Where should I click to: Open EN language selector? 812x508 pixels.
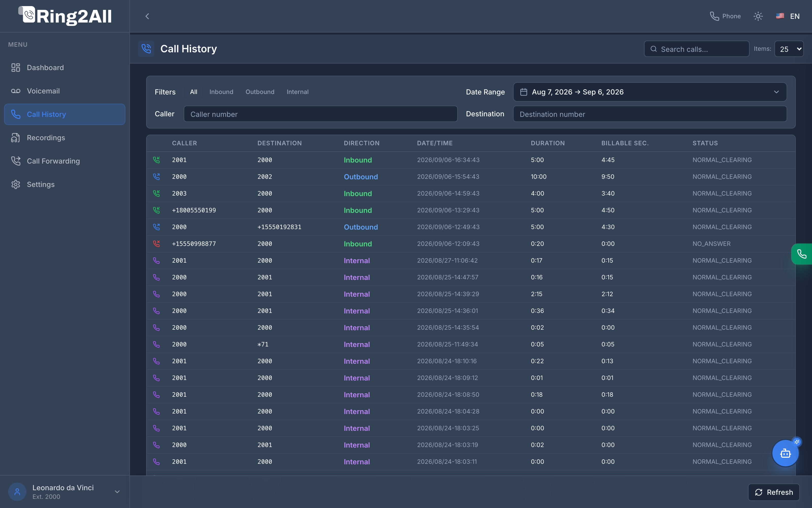pyautogui.click(x=788, y=16)
